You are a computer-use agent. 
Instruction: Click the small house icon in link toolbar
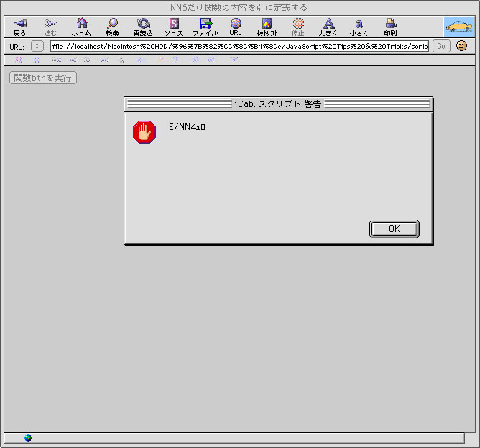pyautogui.click(x=19, y=60)
